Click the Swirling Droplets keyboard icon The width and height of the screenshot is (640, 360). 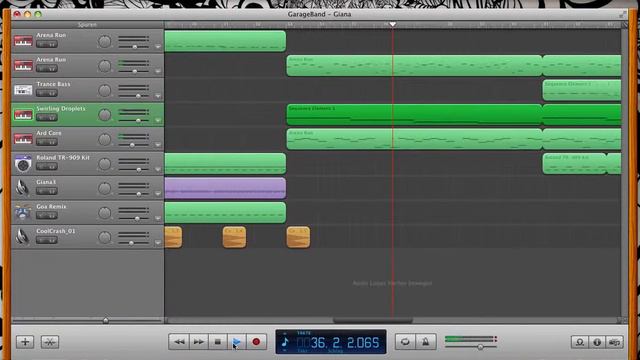23,115
